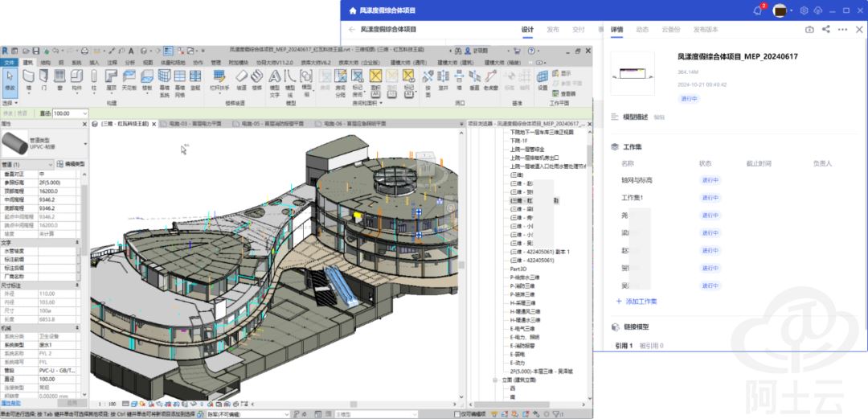The width and height of the screenshot is (868, 419).
Task: Click the model thumbnail preview image
Action: [637, 74]
